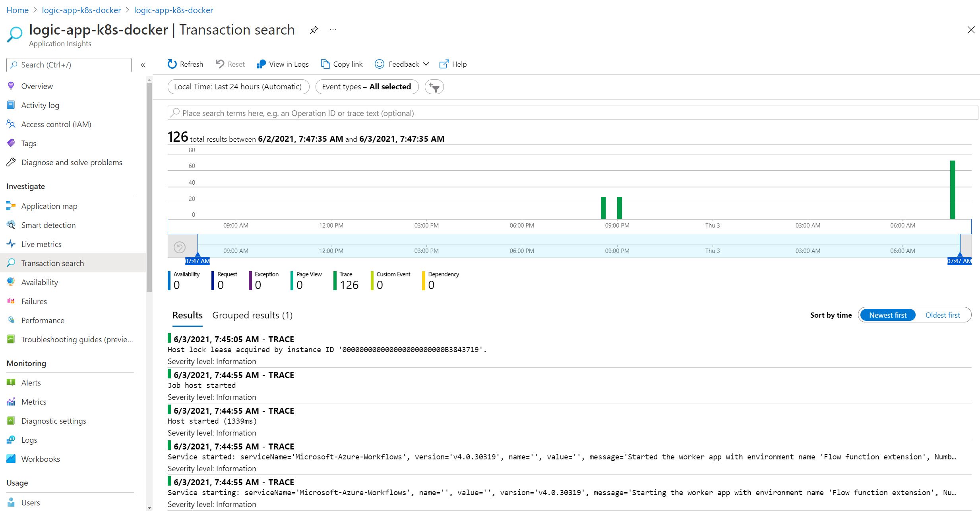Viewport: 980px width, 511px height.
Task: Open View in Logs
Action: pos(283,64)
